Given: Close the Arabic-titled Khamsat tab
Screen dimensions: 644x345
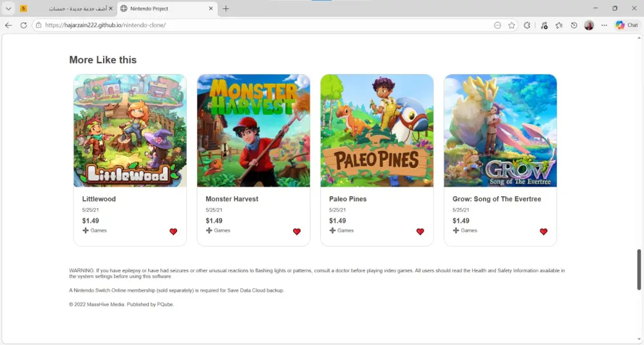Looking at the screenshot, I should [x=111, y=8].
